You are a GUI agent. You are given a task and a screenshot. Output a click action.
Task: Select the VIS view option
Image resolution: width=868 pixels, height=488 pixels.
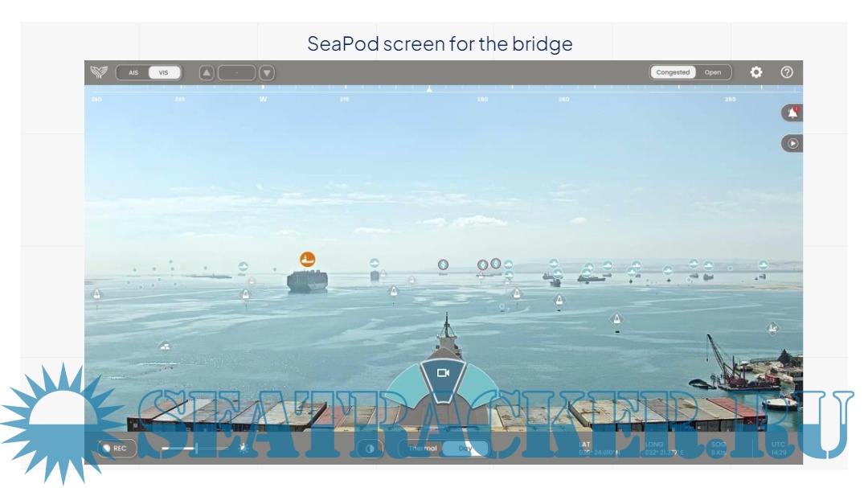[x=164, y=72]
